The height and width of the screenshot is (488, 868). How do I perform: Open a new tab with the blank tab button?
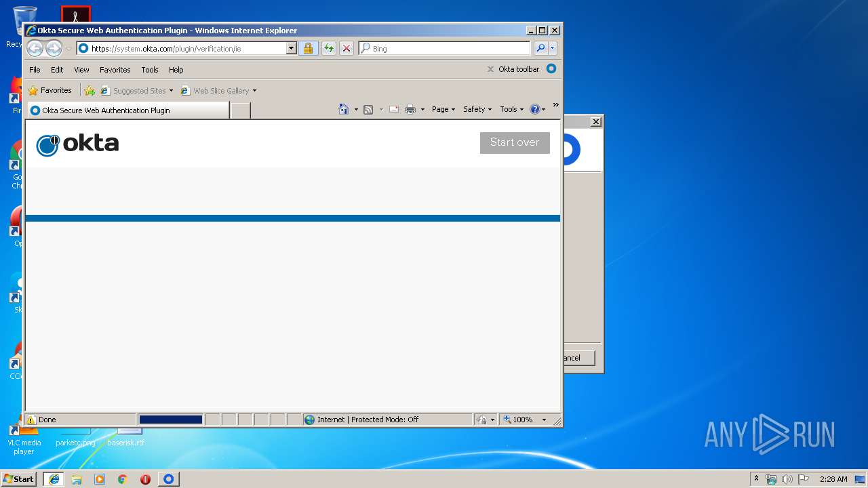[240, 110]
